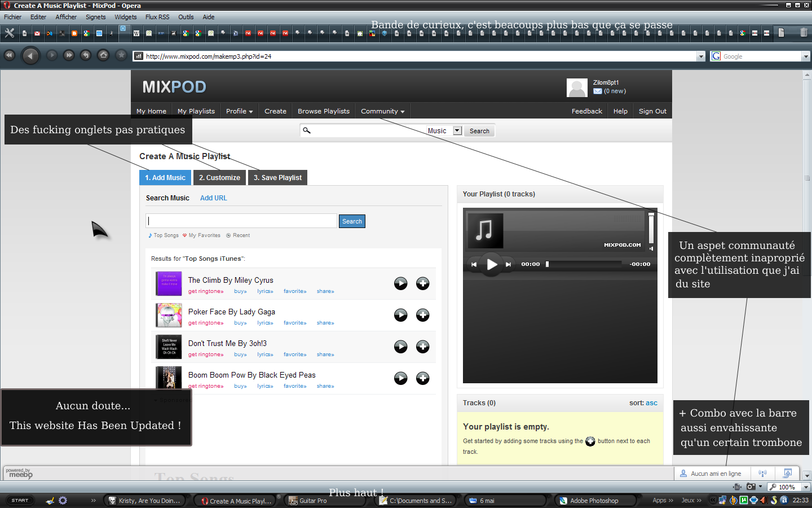Screen dimensions: 812x508
Task: Preview Poker Face with its play icon
Action: [401, 315]
